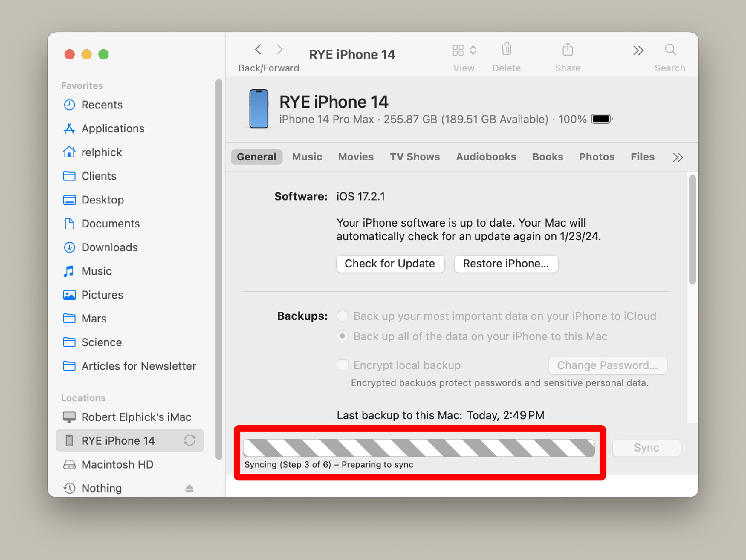746x560 pixels.
Task: Click Check for Update button
Action: tap(390, 264)
